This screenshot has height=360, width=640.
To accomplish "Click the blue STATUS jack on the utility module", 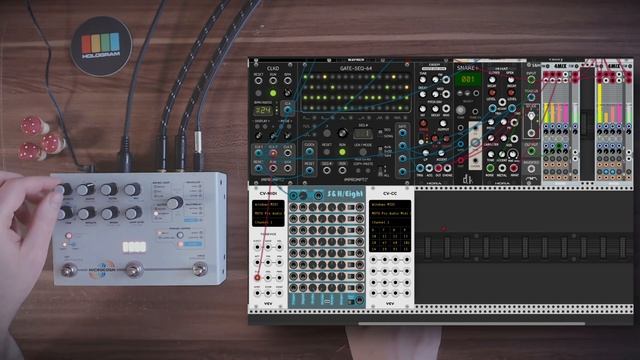I will (x=531, y=97).
